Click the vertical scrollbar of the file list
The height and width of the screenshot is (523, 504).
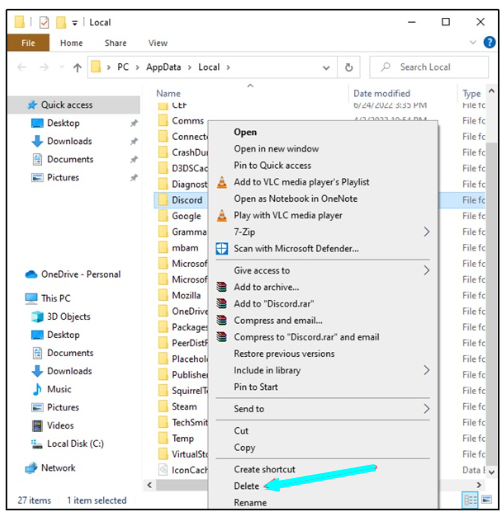pyautogui.click(x=491, y=304)
